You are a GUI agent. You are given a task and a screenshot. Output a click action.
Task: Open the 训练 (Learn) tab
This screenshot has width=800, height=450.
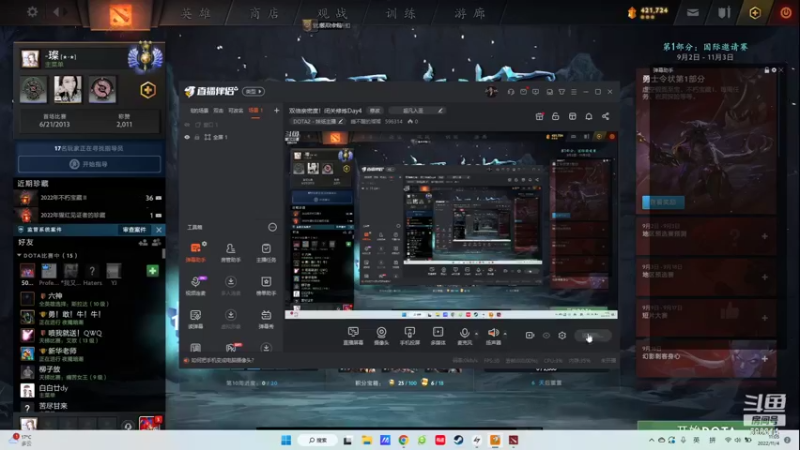[x=401, y=13]
